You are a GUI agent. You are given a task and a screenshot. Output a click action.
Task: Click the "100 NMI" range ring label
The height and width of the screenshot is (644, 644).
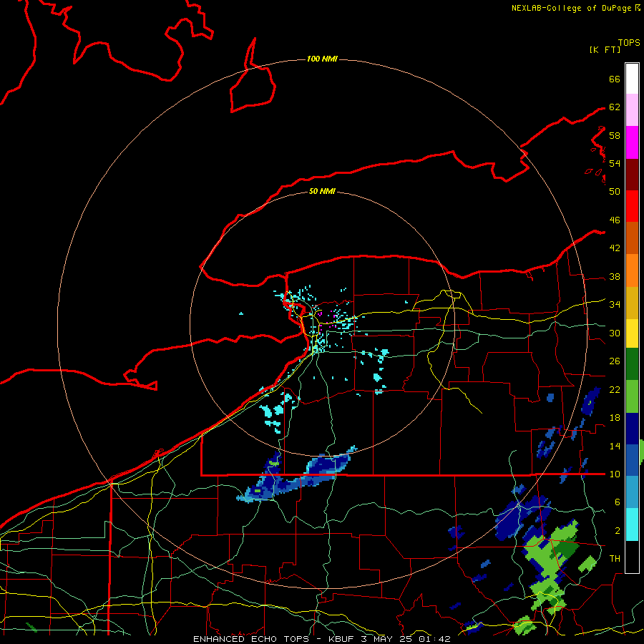click(322, 59)
